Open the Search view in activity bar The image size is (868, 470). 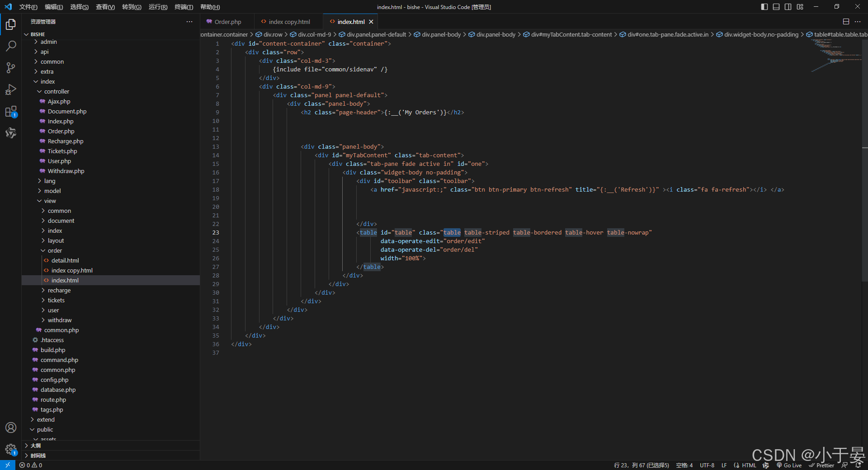coord(11,46)
